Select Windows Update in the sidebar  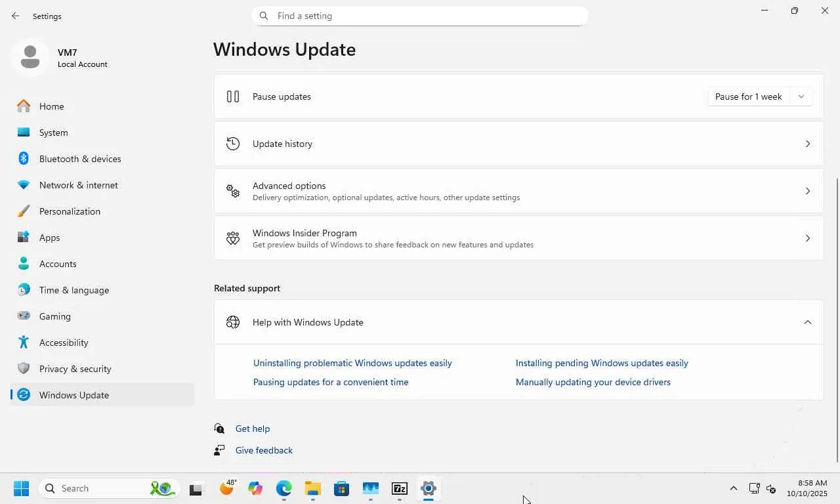tap(102, 395)
